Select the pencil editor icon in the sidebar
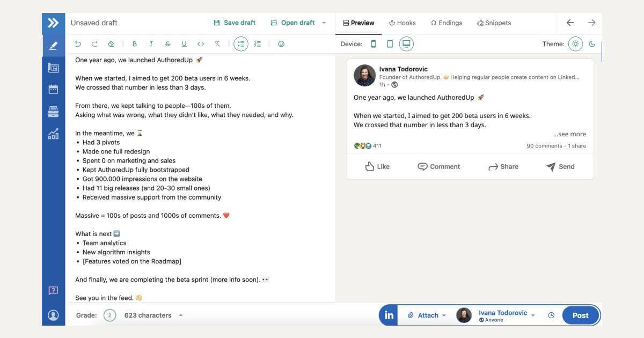 pyautogui.click(x=53, y=46)
